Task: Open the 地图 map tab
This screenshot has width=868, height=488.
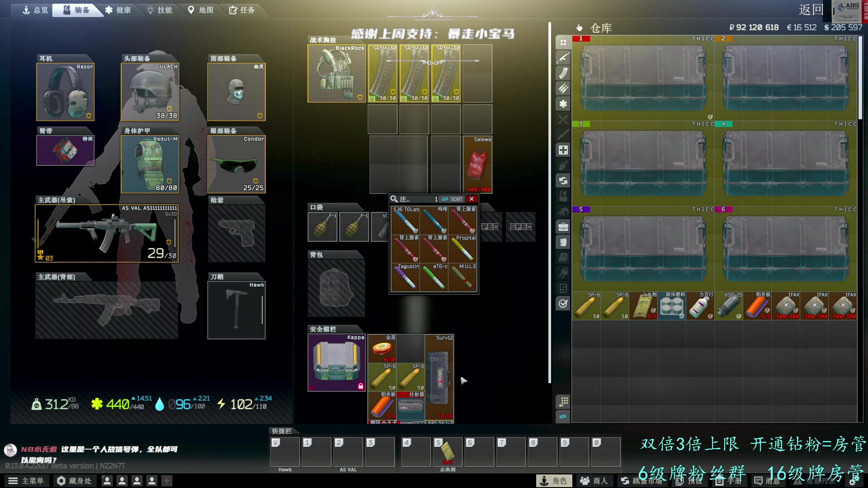Action: click(x=201, y=10)
